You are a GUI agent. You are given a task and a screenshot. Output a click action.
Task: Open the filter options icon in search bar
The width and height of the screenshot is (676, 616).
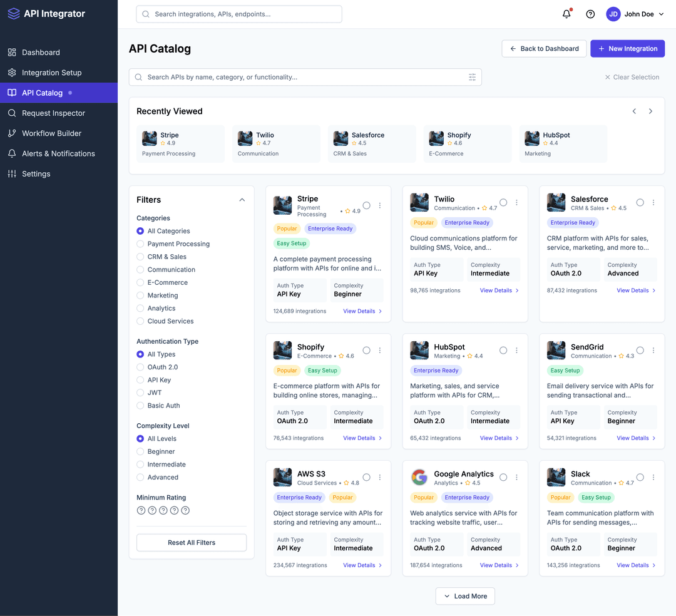472,76
